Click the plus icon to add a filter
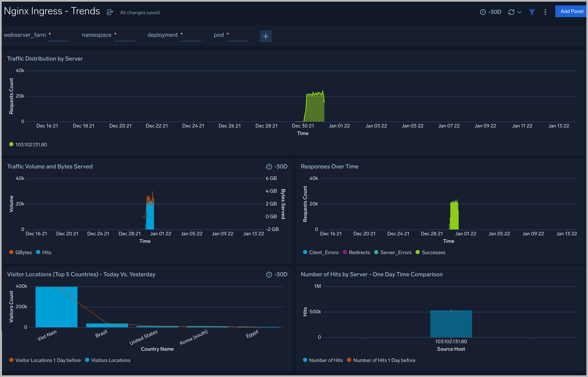Image resolution: width=588 pixels, height=377 pixels. tap(266, 36)
